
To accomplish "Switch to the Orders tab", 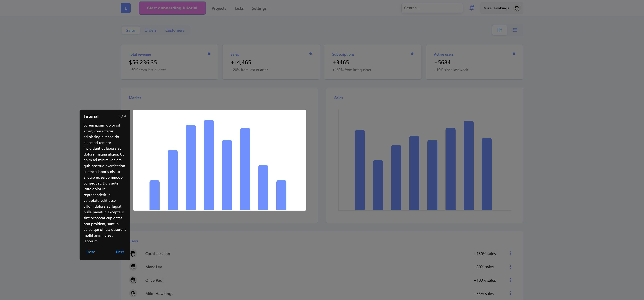I will pyautogui.click(x=150, y=30).
